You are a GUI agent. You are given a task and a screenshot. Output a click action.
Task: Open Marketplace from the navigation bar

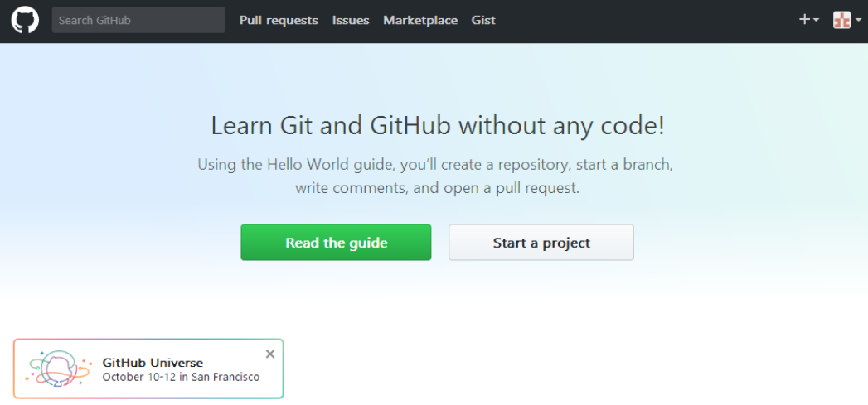(x=420, y=21)
